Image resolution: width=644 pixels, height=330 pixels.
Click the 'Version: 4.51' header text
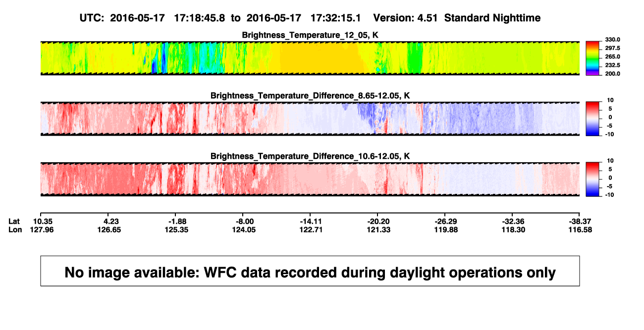click(406, 18)
